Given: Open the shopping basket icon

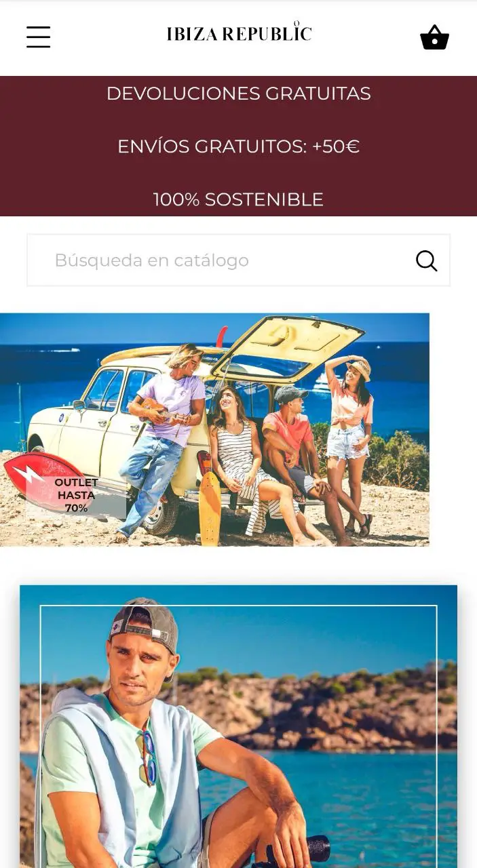Looking at the screenshot, I should [x=434, y=37].
